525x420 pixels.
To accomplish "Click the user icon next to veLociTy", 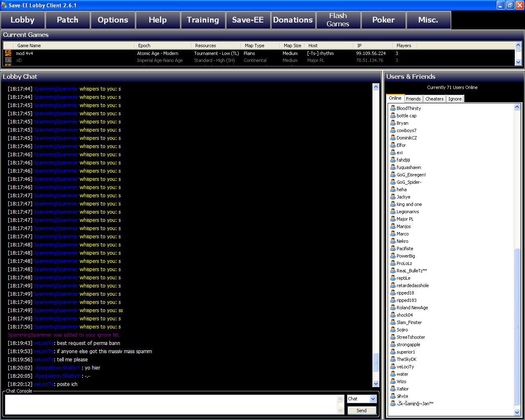I will (x=393, y=367).
